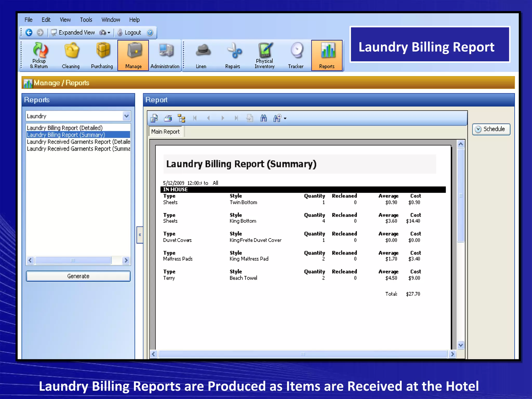The width and height of the screenshot is (532, 399).
Task: Click the King Frette Duvet Cover entry
Action: pyautogui.click(x=255, y=240)
